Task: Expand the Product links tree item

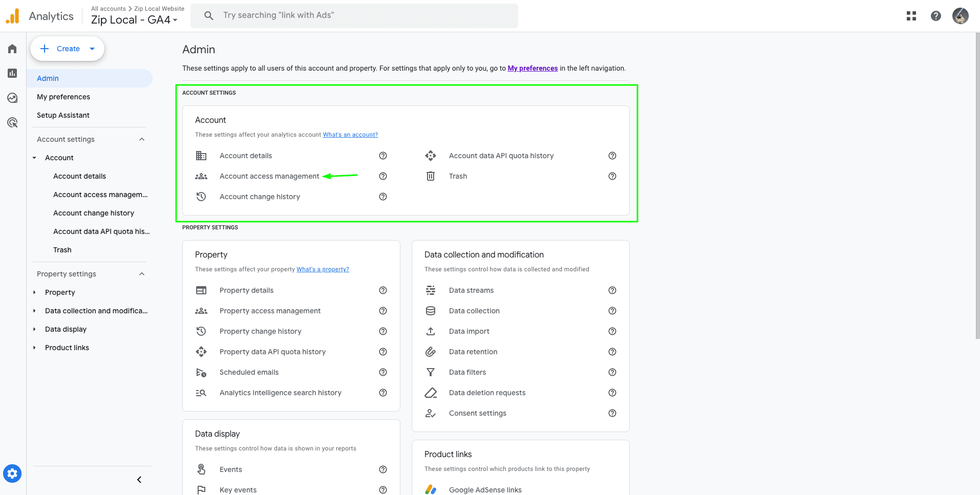Action: [34, 348]
